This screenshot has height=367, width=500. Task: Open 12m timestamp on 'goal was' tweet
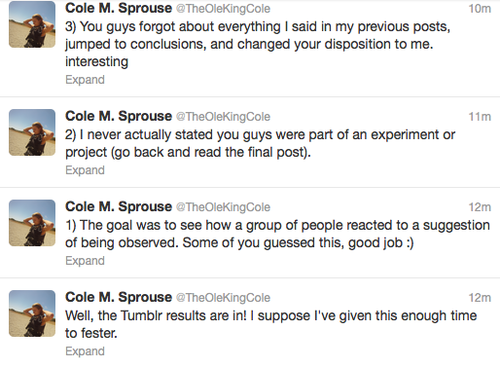(480, 207)
